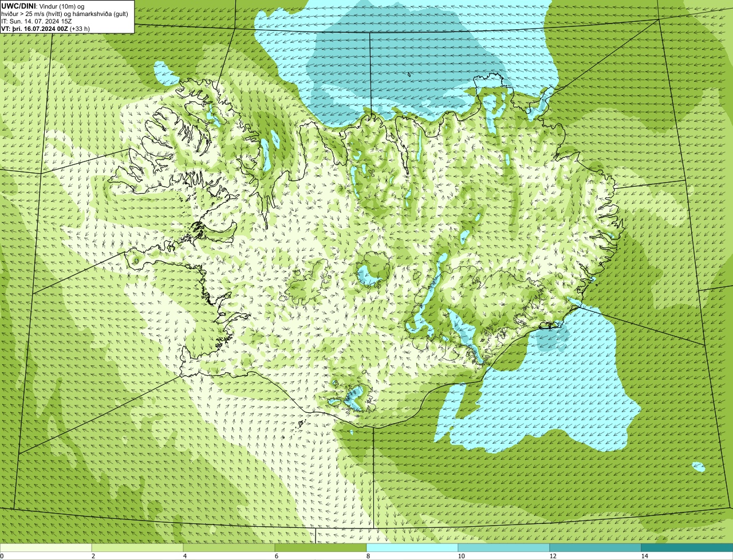Click the dark teal above-14 legend swatch

click(687, 548)
